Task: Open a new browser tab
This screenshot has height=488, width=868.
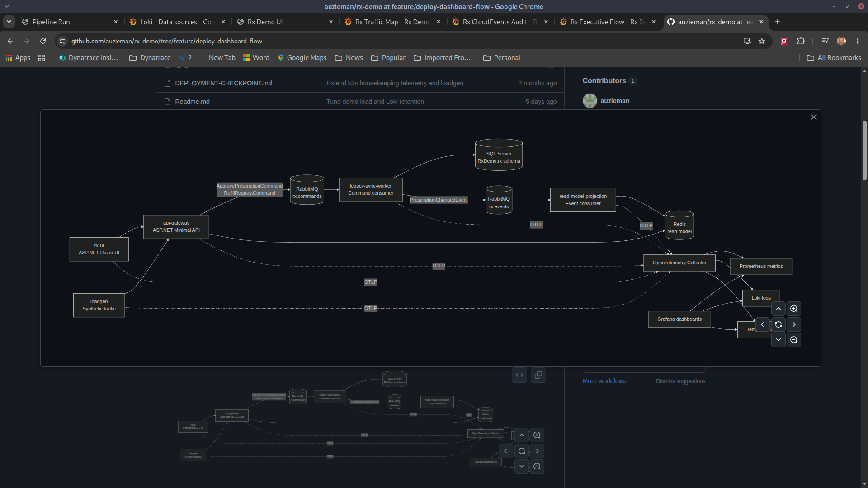Action: pos(778,22)
